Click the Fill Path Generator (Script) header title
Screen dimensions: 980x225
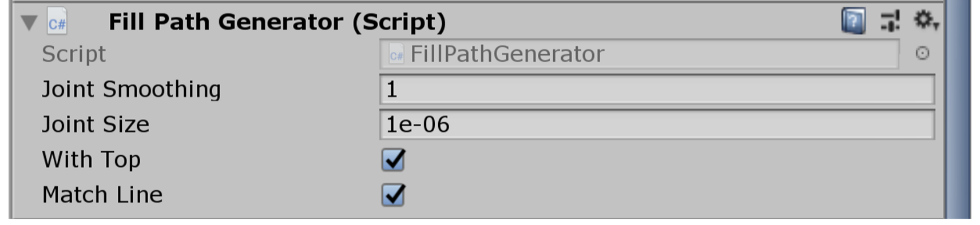click(277, 22)
